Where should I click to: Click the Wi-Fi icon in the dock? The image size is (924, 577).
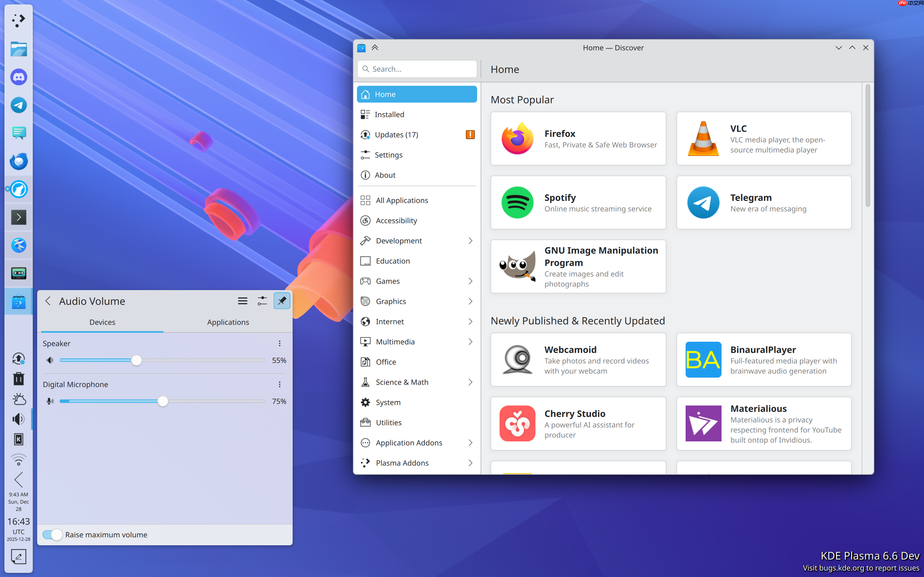coord(18,459)
